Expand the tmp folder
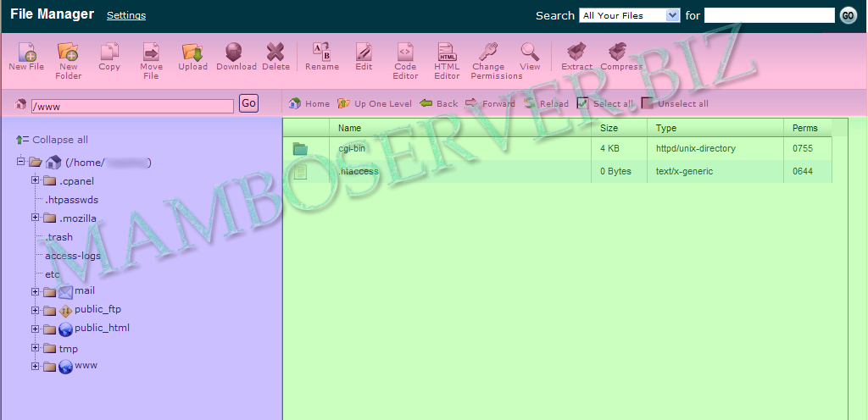This screenshot has height=420, width=868. point(35,348)
